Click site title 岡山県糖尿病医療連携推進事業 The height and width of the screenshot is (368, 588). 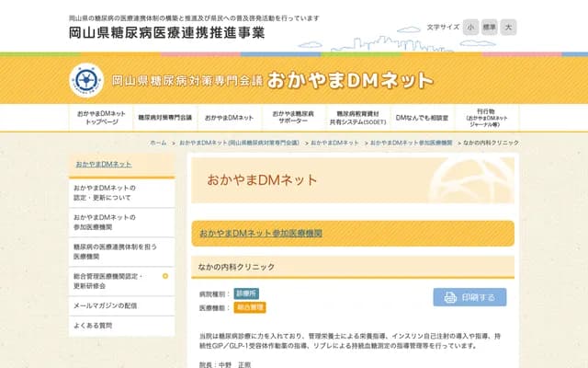[x=167, y=33]
